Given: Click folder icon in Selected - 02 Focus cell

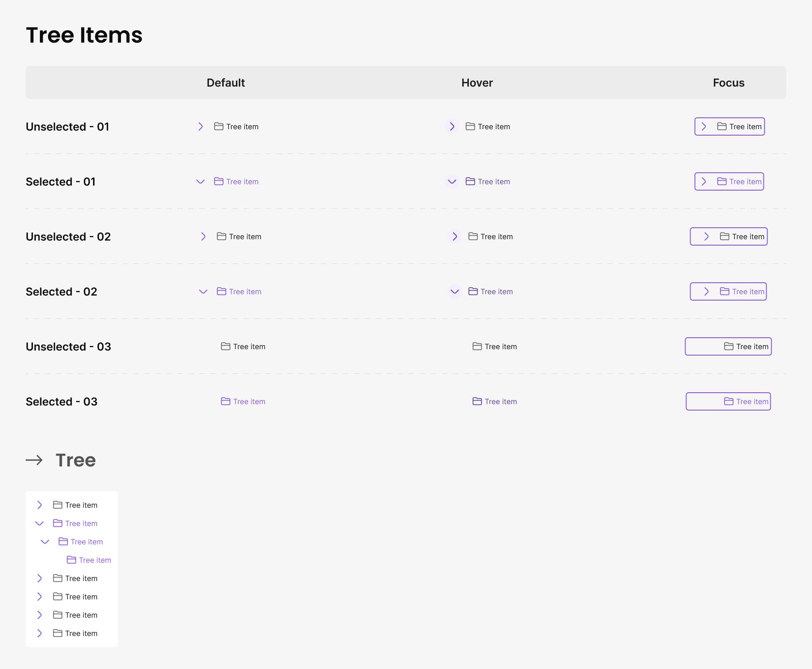Looking at the screenshot, I should [x=724, y=291].
